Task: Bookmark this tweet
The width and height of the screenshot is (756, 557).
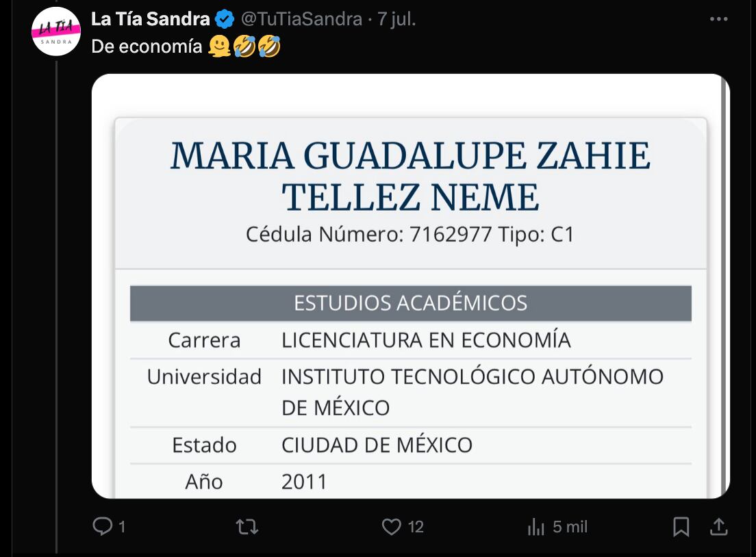Action: pos(681,527)
